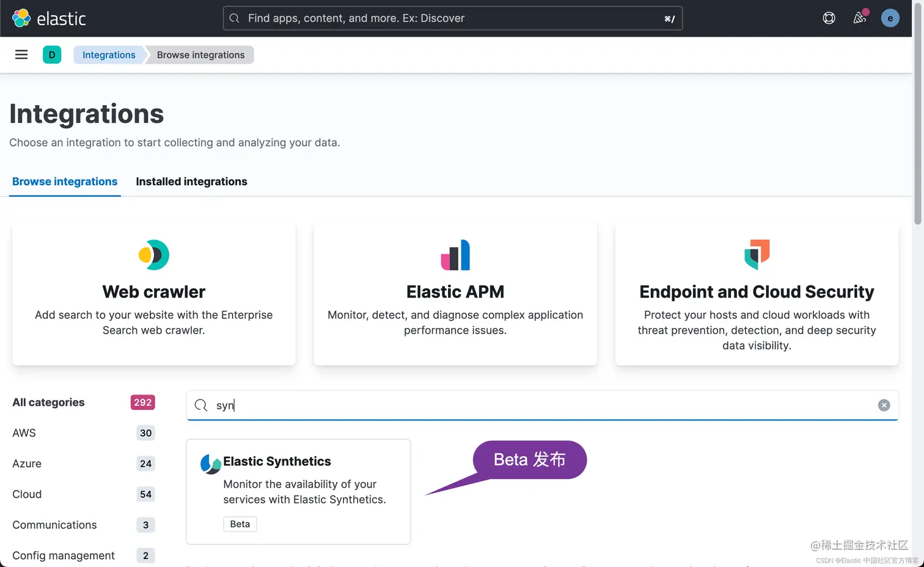
Task: Open the Web crawler integration card
Action: click(154, 294)
